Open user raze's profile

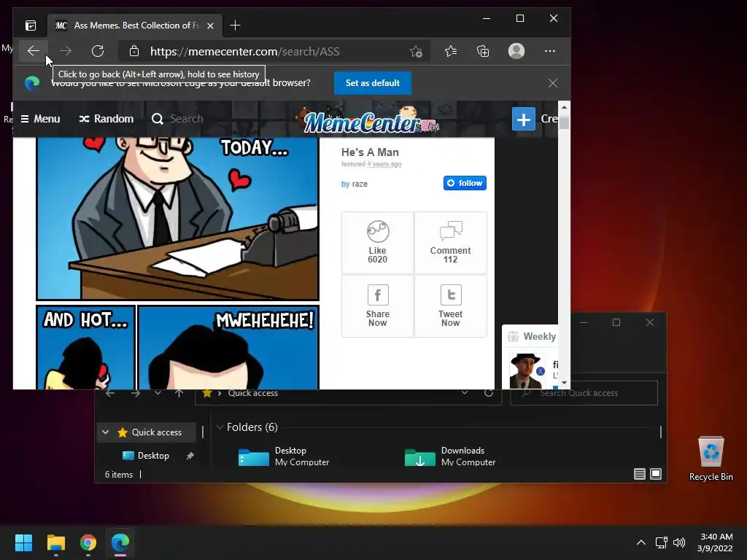[360, 184]
